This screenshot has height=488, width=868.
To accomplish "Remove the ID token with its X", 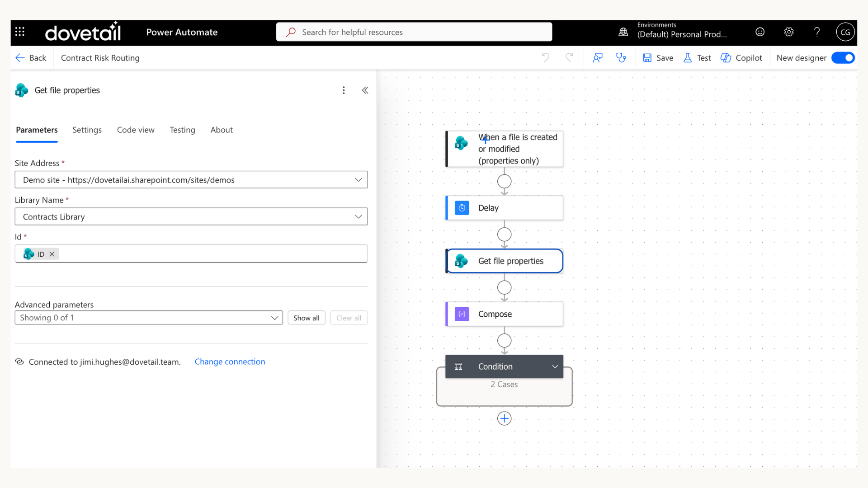I will [52, 254].
